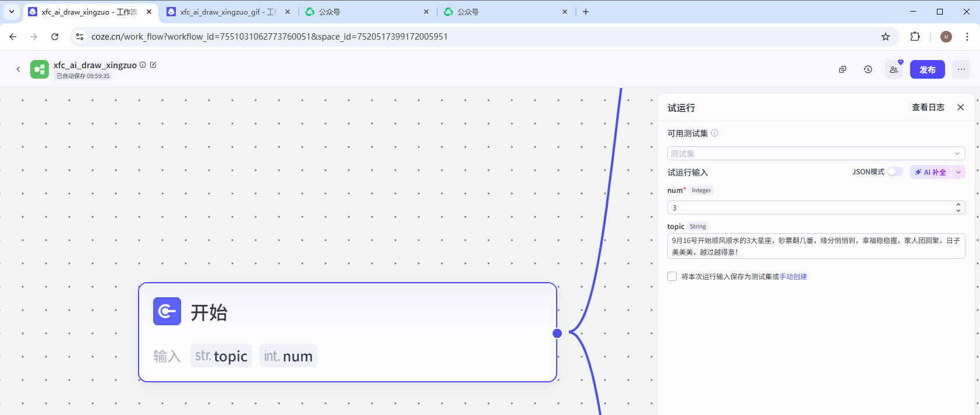Click the green xfc_ai_draw_xingzuo workflow icon
Image resolution: width=980 pixels, height=415 pixels.
click(x=40, y=69)
